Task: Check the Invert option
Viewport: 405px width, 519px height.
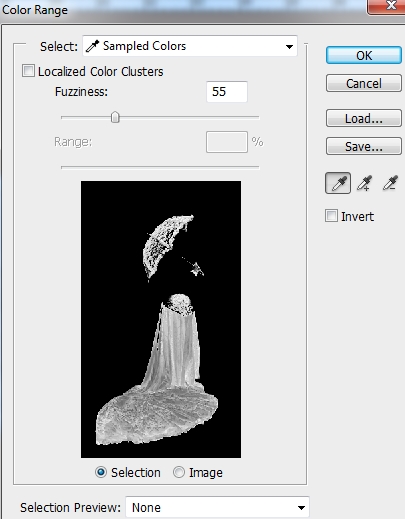Action: click(x=331, y=216)
